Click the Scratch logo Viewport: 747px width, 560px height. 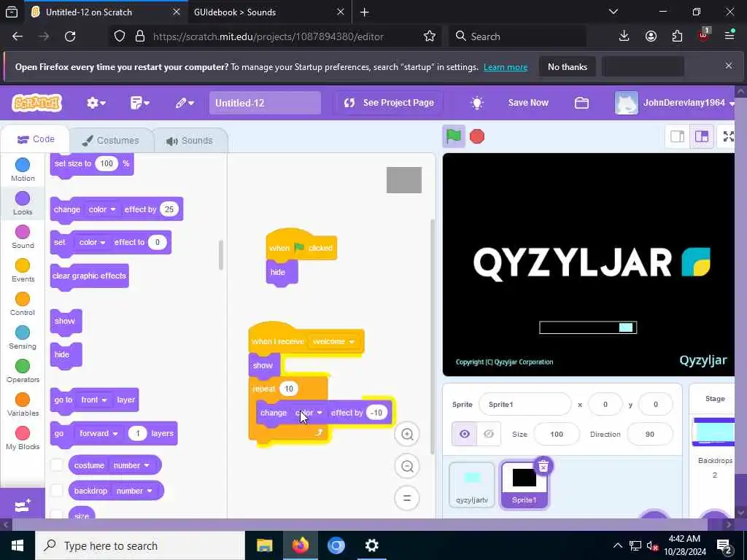click(x=36, y=102)
